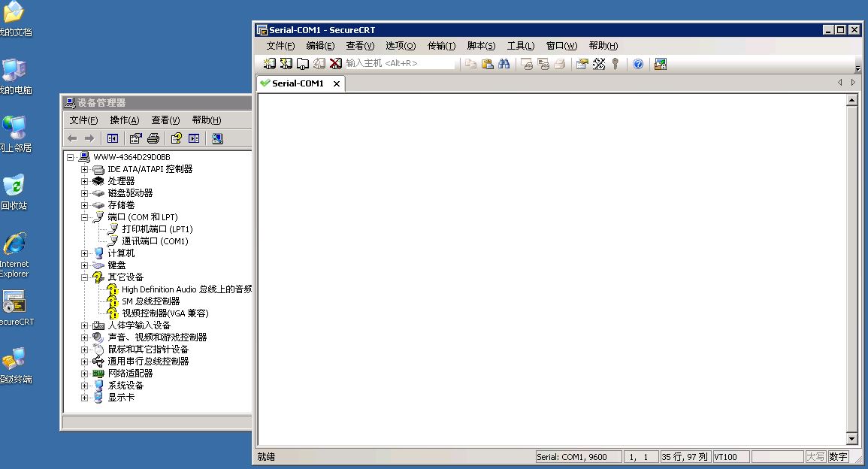The width and height of the screenshot is (868, 469).
Task: Click the 输入主机 host input field
Action: [400, 64]
